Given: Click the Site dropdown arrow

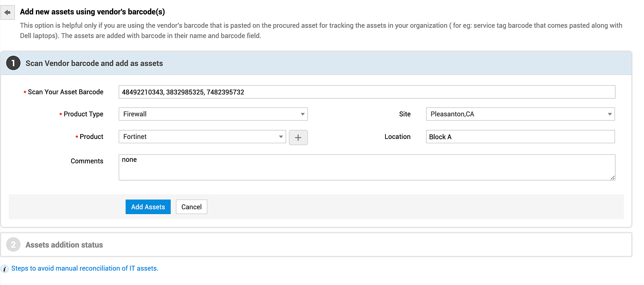Looking at the screenshot, I should (x=610, y=114).
